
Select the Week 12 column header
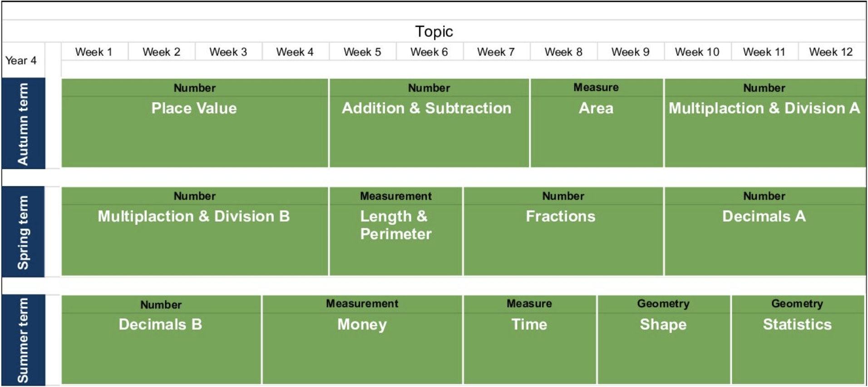click(831, 52)
